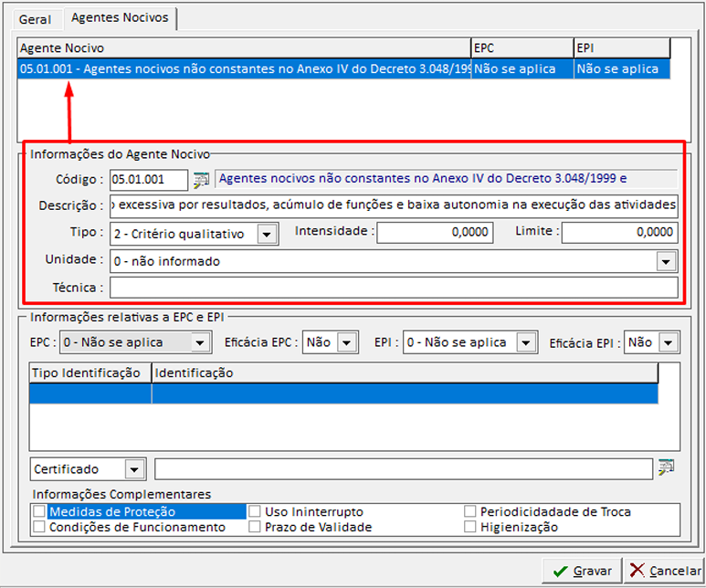
Task: Click the lookup icon beside Certificado field
Action: tap(666, 468)
